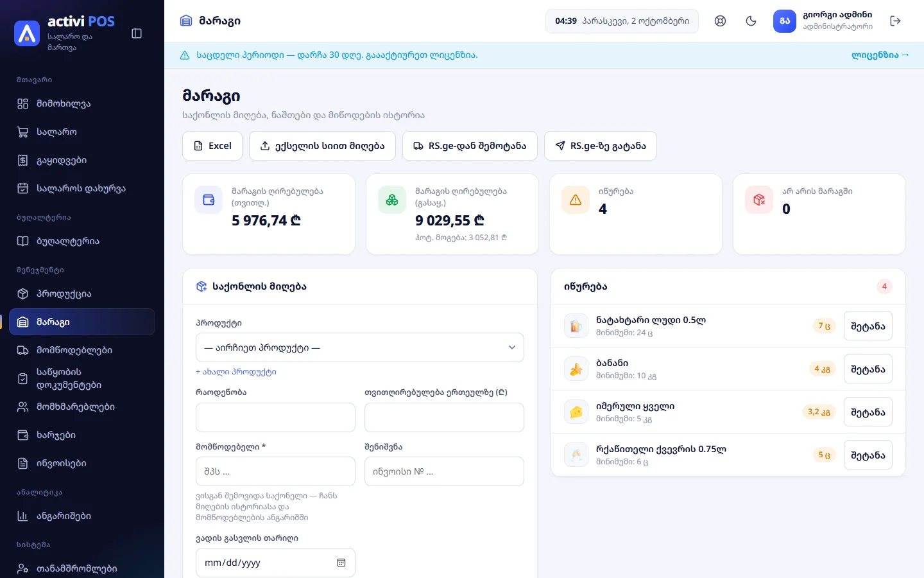Screen dimensions: 924x578
Task: Expand the აირჩიეთ პროდუქტი dropdown
Action: tap(360, 347)
